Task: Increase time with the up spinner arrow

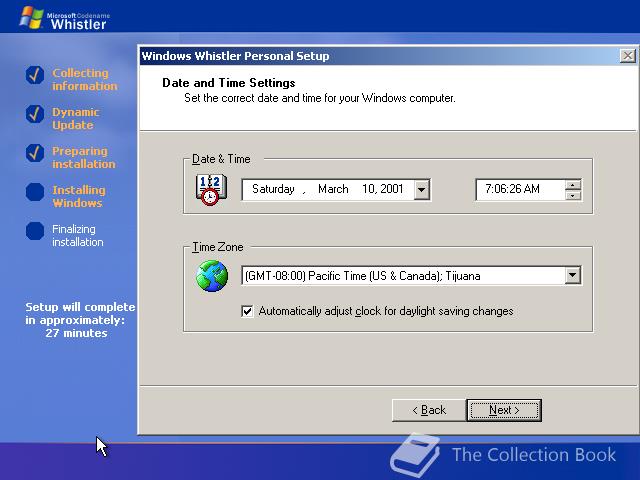Action: click(x=573, y=185)
